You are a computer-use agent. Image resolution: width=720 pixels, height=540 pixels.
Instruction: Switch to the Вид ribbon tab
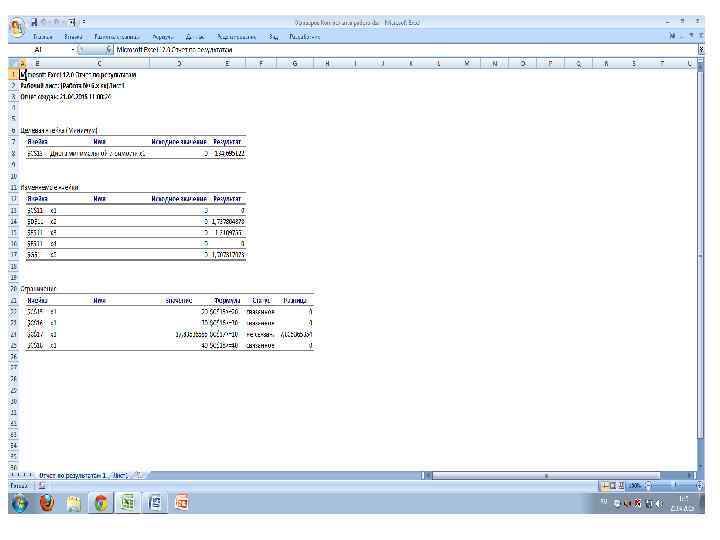point(273,37)
